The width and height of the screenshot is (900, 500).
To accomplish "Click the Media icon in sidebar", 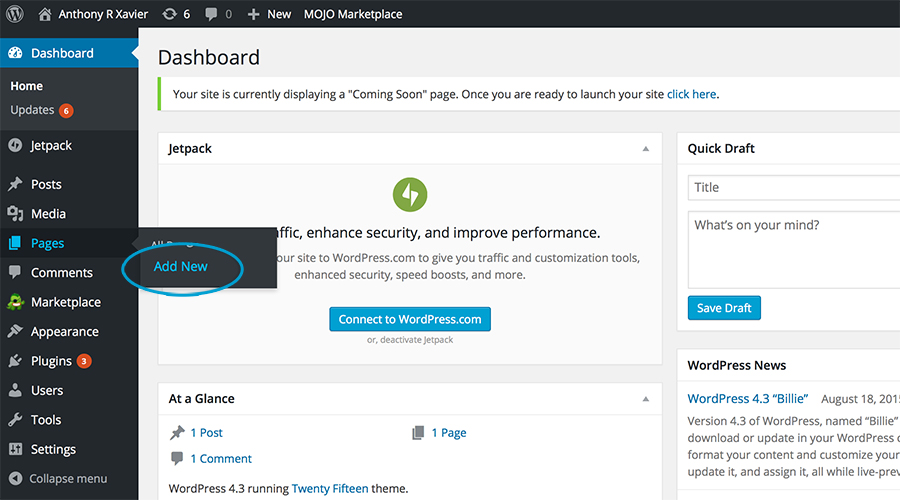I will 15,214.
